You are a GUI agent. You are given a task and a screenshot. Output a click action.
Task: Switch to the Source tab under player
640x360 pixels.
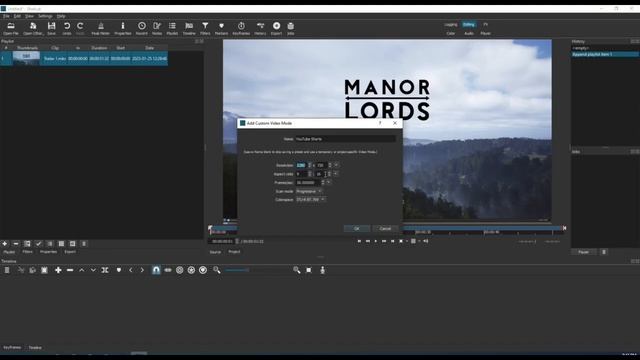215,252
